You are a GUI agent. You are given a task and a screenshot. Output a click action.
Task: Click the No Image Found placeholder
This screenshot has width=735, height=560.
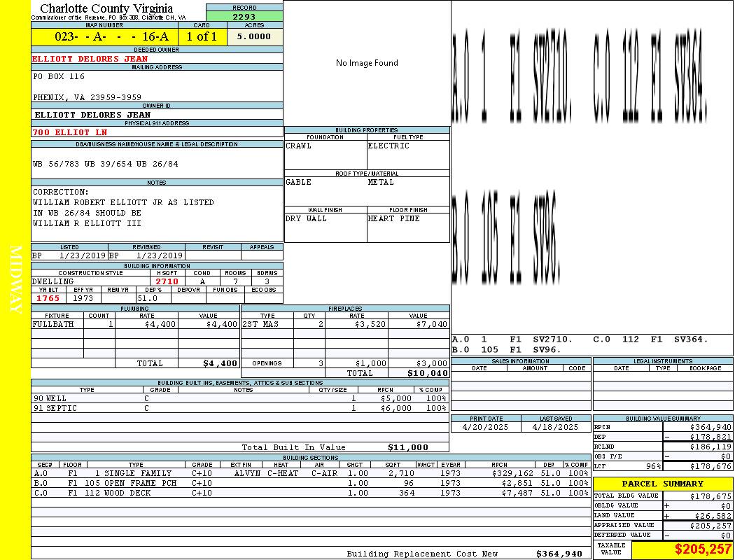coord(367,63)
